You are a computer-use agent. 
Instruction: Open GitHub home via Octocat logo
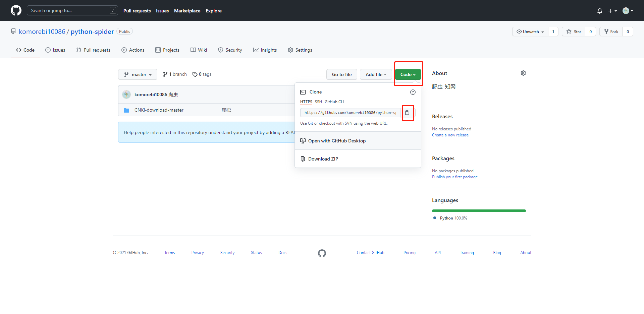pyautogui.click(x=16, y=10)
